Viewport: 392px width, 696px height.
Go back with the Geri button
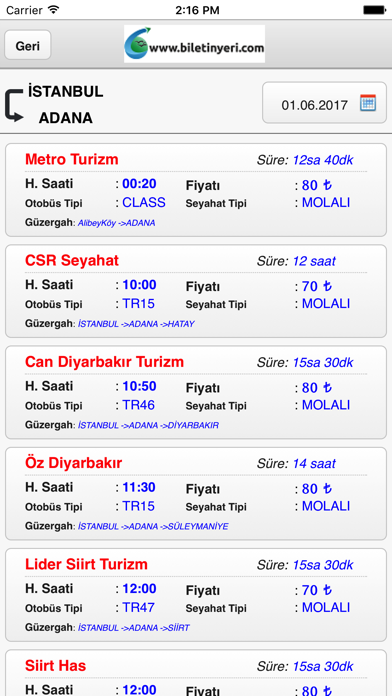click(x=28, y=45)
